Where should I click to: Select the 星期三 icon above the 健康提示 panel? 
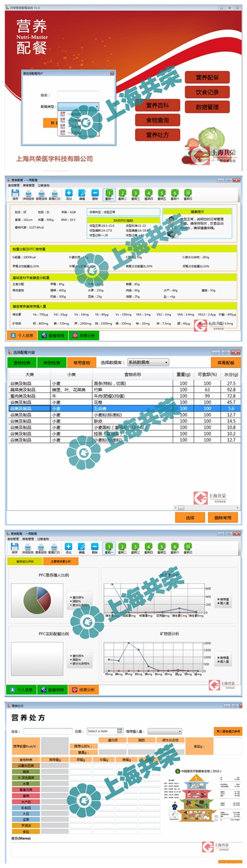point(135,193)
